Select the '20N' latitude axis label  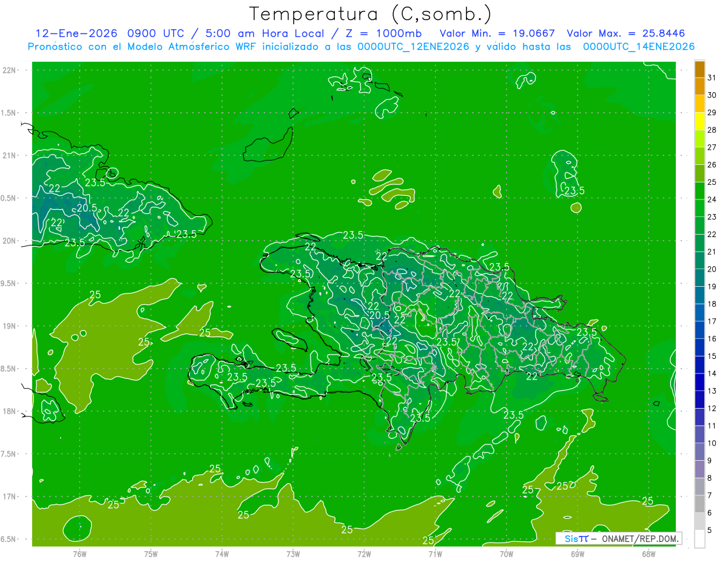click(x=9, y=241)
